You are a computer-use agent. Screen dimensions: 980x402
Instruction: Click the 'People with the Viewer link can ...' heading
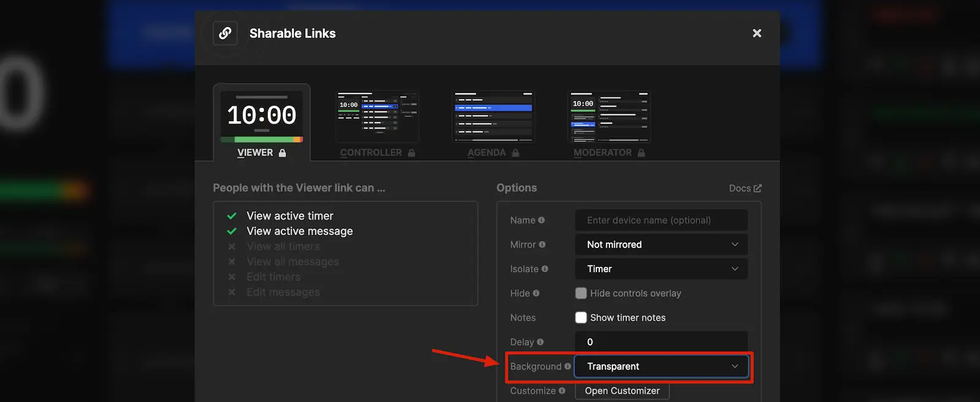[299, 188]
